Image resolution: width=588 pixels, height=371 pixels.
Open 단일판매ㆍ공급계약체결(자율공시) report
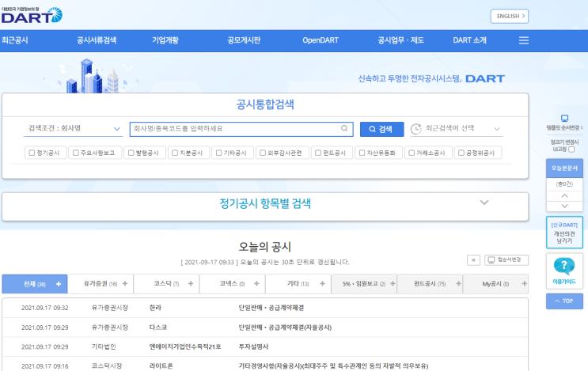[285, 327]
